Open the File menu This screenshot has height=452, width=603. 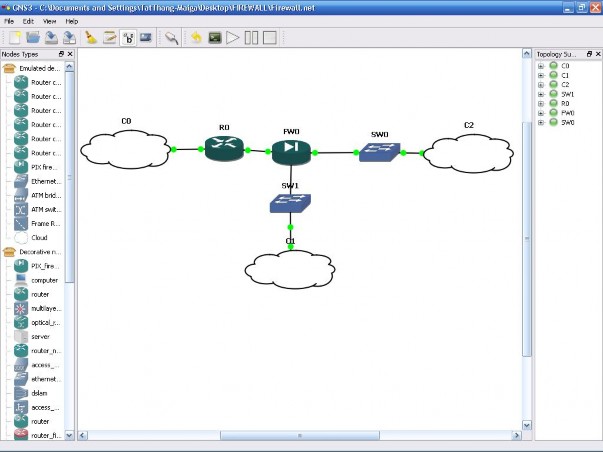9,20
